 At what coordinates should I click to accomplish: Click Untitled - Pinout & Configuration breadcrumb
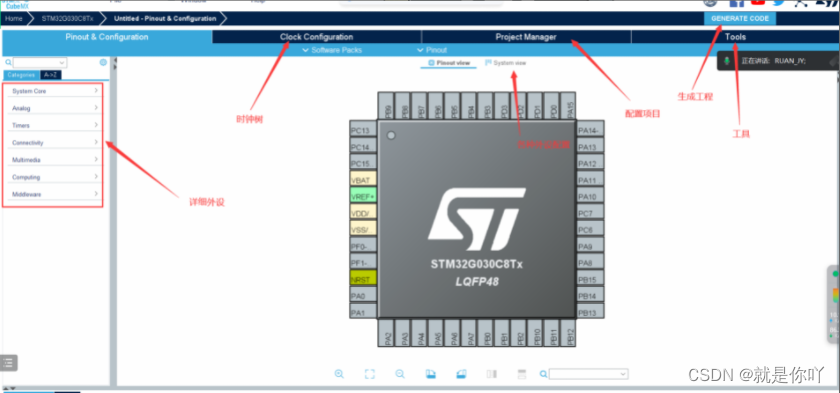(x=165, y=18)
